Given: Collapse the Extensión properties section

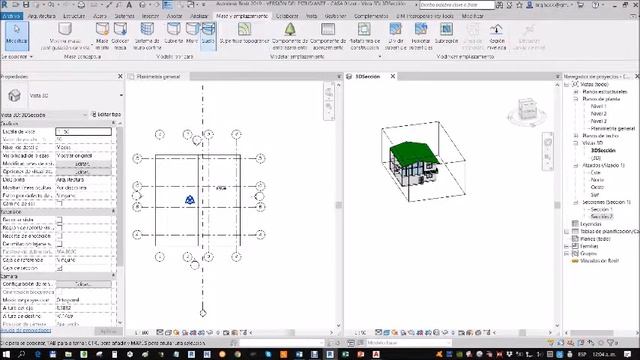Looking at the screenshot, I should (113, 211).
